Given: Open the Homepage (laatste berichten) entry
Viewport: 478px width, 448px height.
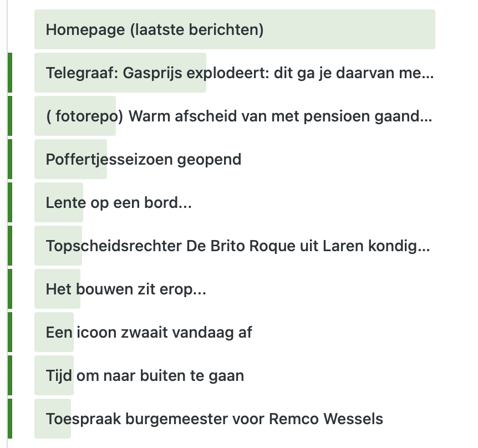Looking at the screenshot, I should [x=155, y=29].
